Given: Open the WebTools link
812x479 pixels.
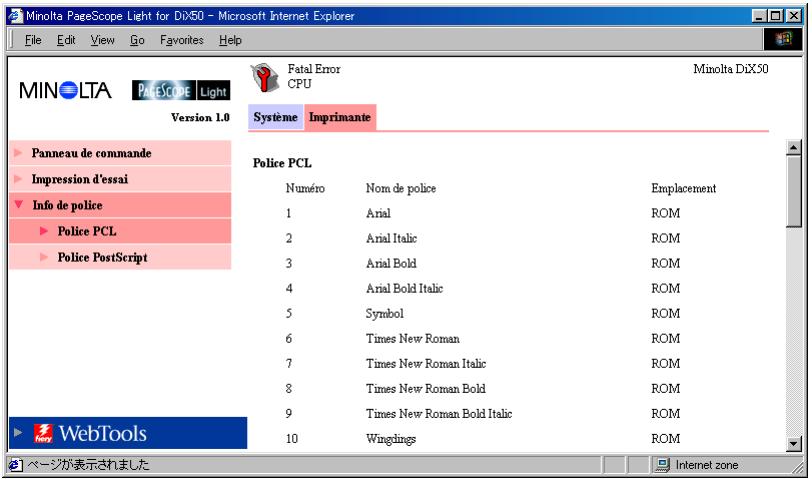Looking at the screenshot, I should point(103,433).
